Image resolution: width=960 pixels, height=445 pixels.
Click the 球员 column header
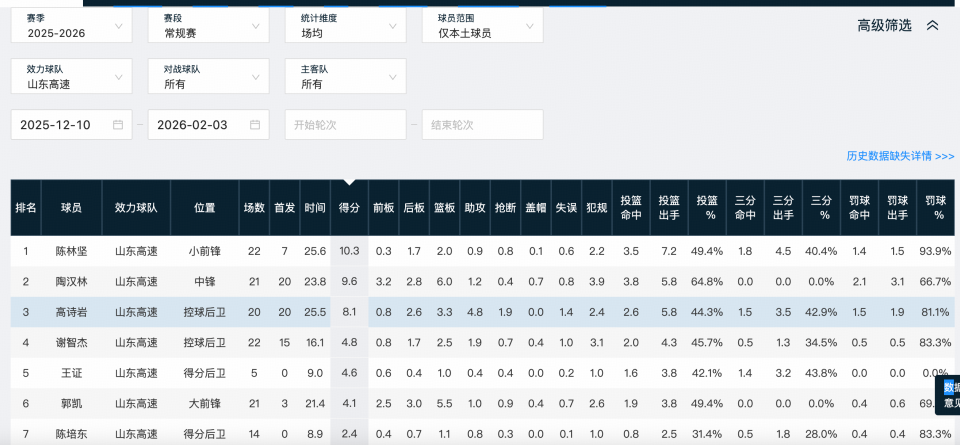tap(72, 208)
